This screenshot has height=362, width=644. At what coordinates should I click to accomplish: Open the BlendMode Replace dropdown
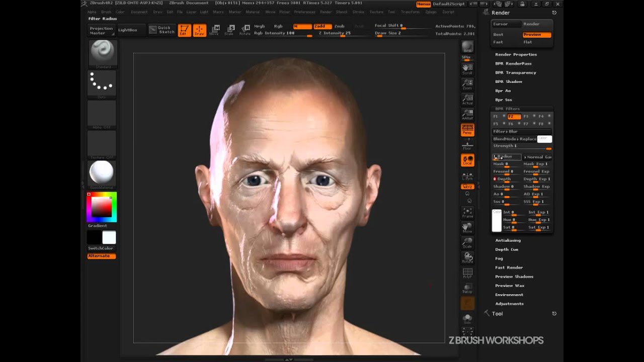515,139
